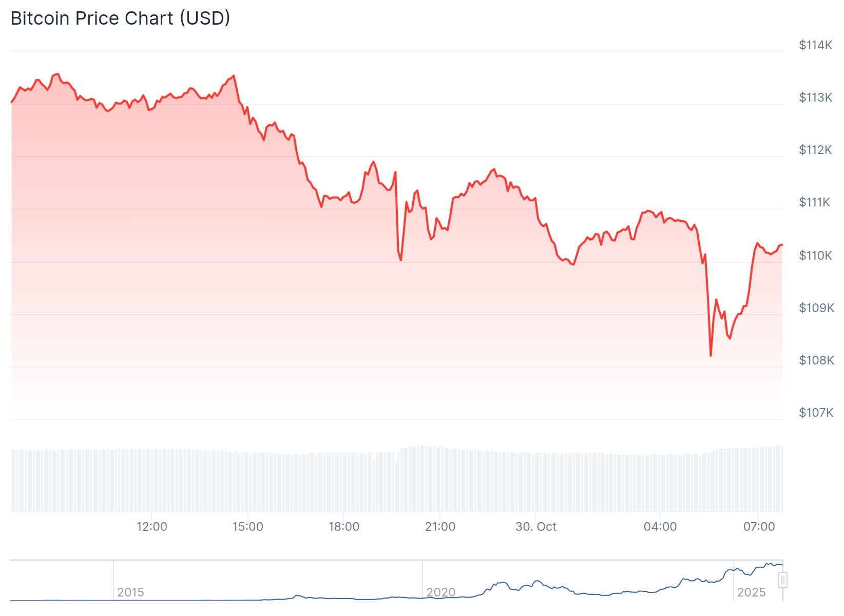
Task: Click the 18:00 time axis label
Action: (x=344, y=527)
